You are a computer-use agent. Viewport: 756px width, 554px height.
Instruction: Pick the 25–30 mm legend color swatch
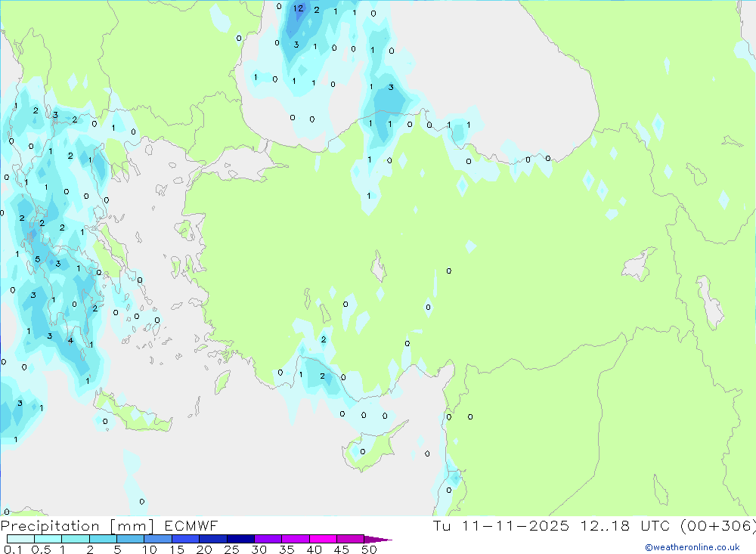[240, 539]
